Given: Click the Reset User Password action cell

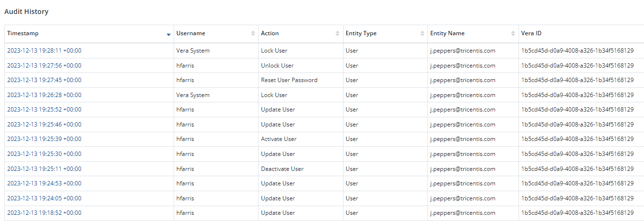Looking at the screenshot, I should coord(289,80).
